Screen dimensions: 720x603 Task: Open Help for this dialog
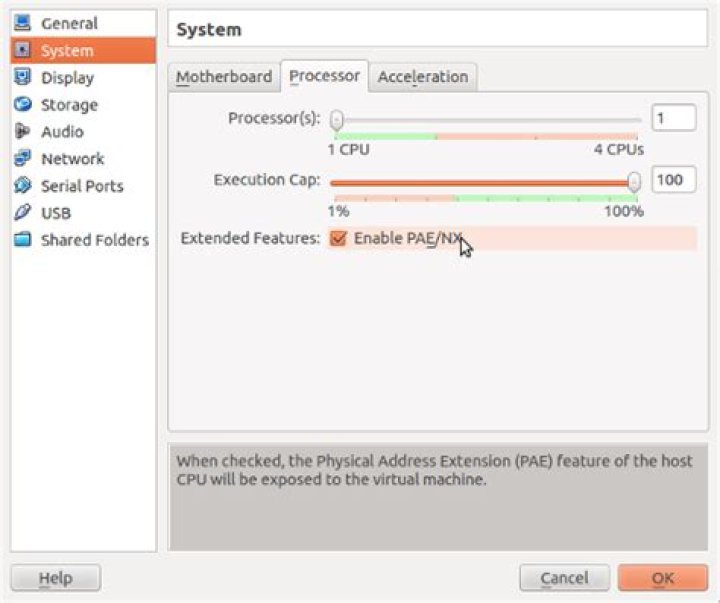click(x=56, y=578)
